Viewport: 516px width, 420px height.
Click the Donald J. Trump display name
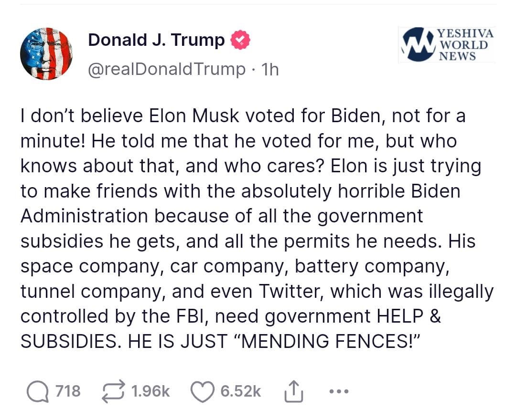click(156, 41)
